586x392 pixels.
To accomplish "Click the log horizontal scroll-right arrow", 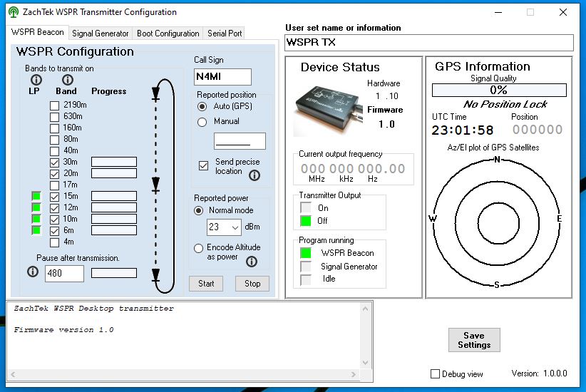I will tap(353, 374).
